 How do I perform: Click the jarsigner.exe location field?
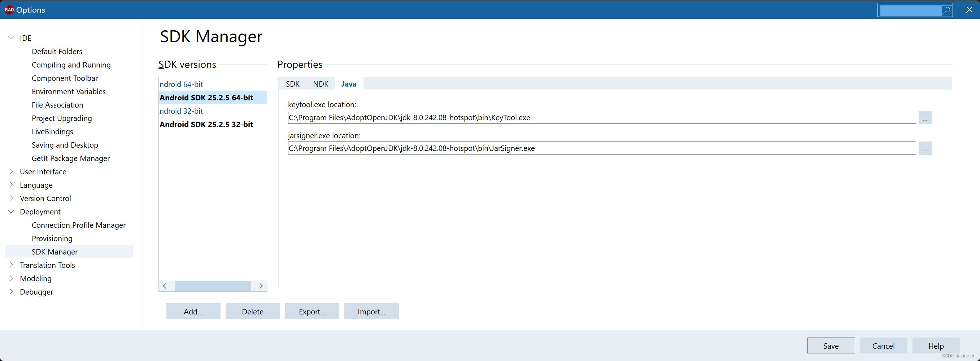(601, 148)
